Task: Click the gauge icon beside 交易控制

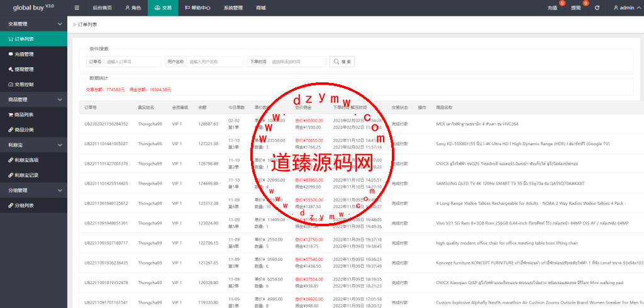Action: (11, 85)
